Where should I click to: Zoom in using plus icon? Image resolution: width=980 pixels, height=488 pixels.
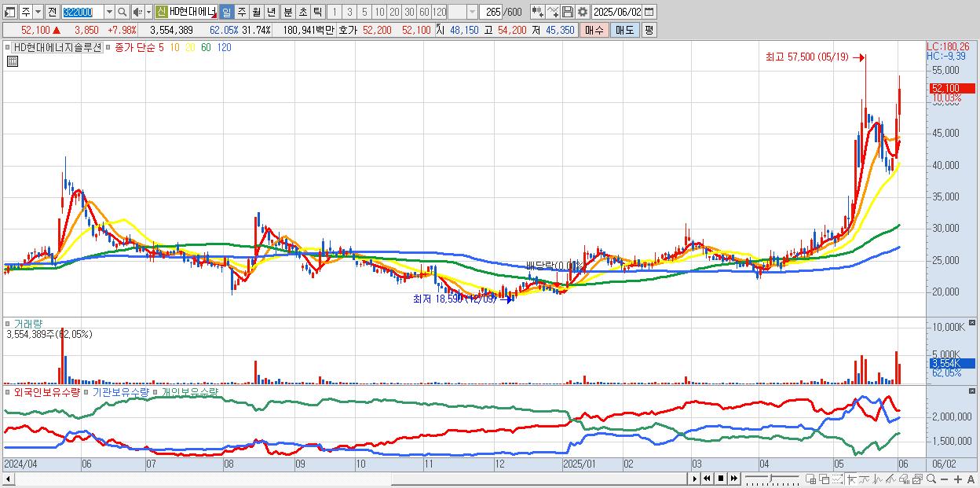click(957, 479)
